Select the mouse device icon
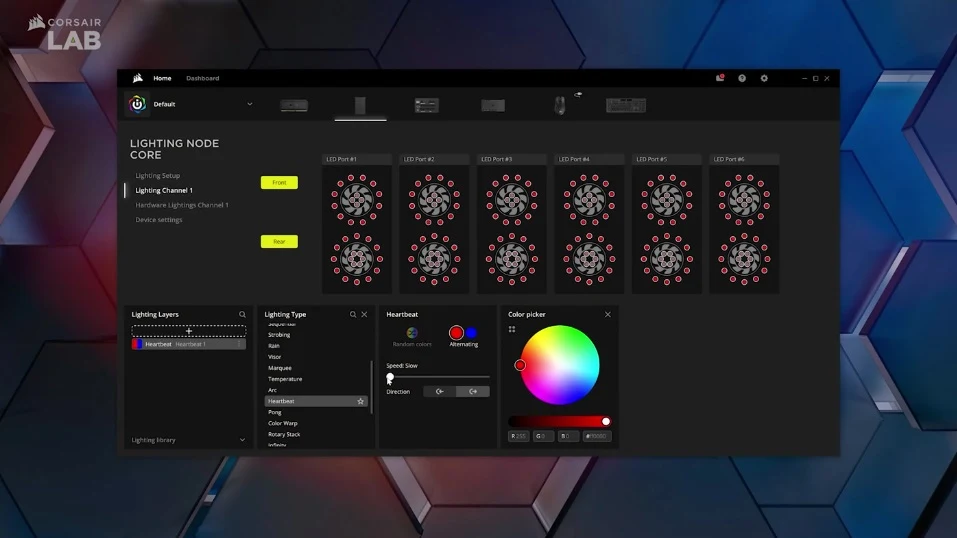 point(560,105)
